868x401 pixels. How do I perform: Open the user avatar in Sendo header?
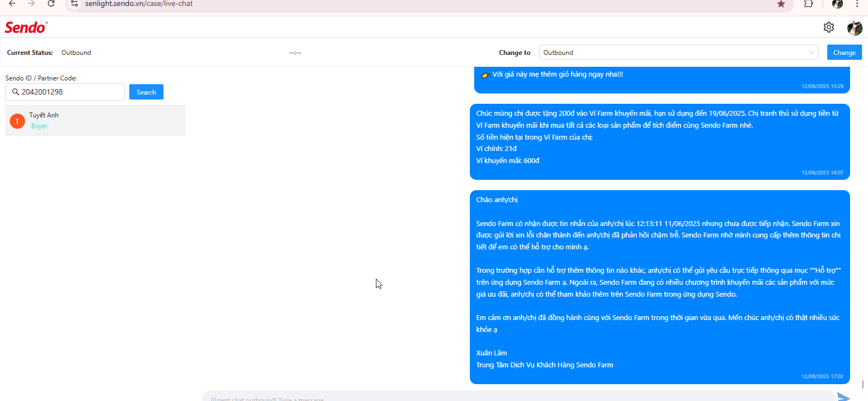[855, 28]
